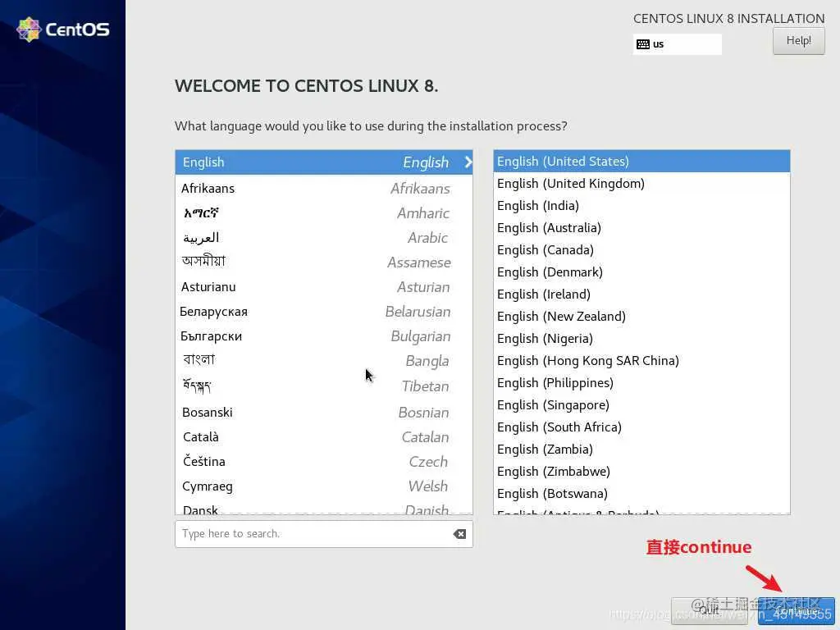Screen dimensions: 840x630
Task: Select Cymraeg (Welsh) language row
Action: pos(323,486)
